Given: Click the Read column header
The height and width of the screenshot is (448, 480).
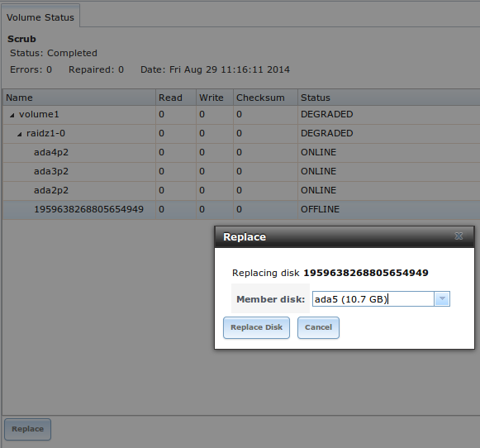Looking at the screenshot, I should click(176, 98).
